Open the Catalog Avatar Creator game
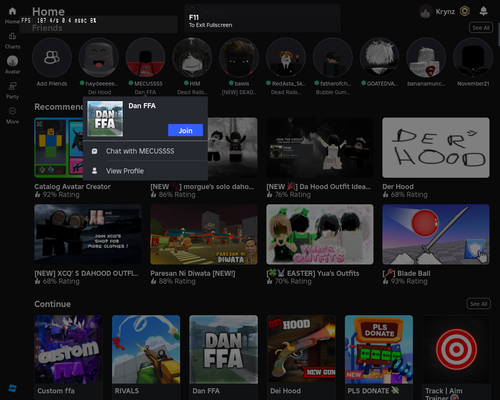The height and width of the screenshot is (400, 500). tap(58, 147)
